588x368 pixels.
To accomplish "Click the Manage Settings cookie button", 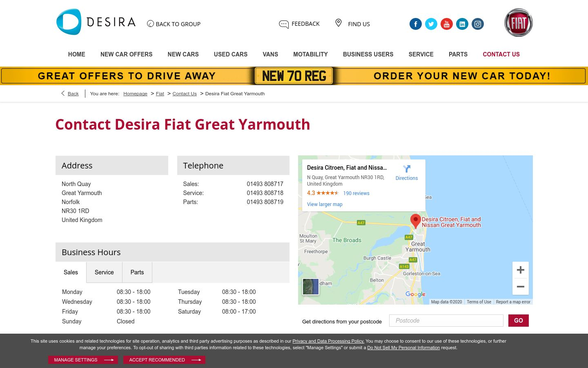I will (83, 360).
